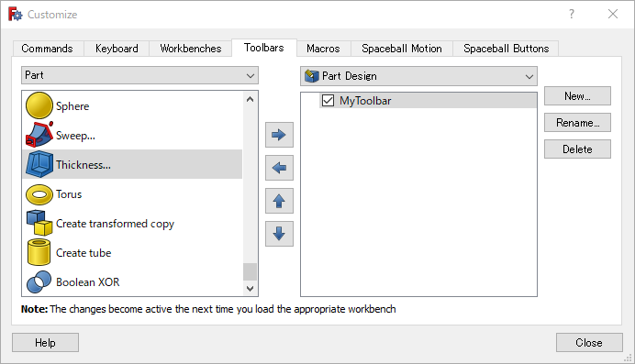The image size is (635, 364).
Task: Go to Spaceball Motion tab
Action: (402, 49)
